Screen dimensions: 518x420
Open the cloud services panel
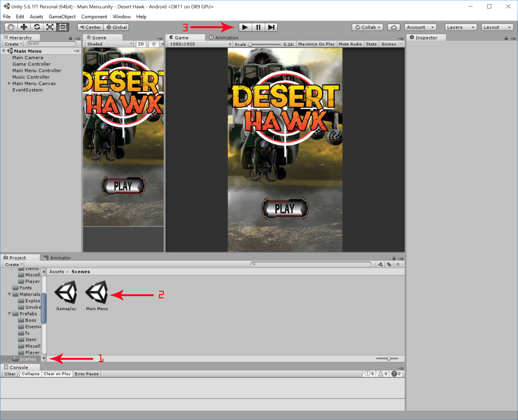pyautogui.click(x=394, y=27)
